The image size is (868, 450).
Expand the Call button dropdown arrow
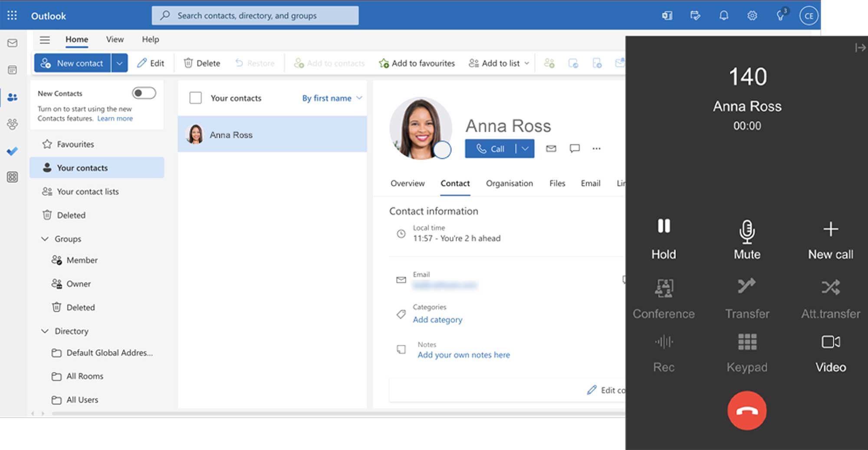[525, 149]
